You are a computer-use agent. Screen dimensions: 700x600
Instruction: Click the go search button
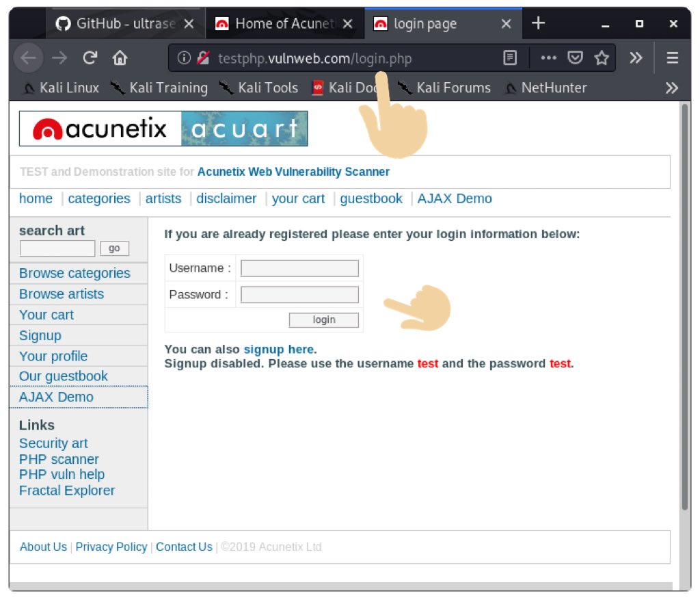click(x=114, y=248)
